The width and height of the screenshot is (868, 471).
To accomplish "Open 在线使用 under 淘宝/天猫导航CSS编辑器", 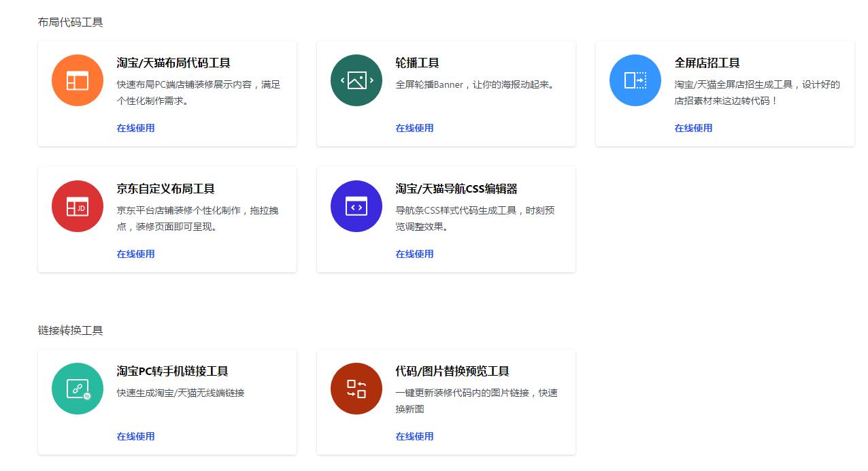I will 414,254.
